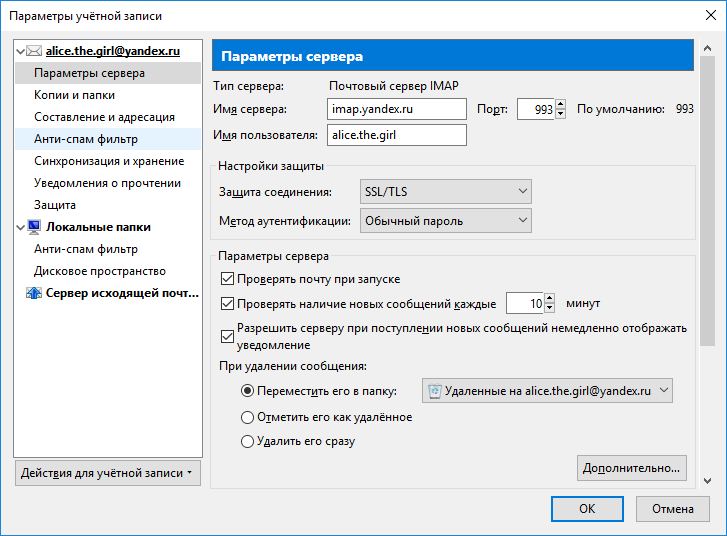Click the Local Folders computer icon
The image size is (727, 536).
point(35,227)
